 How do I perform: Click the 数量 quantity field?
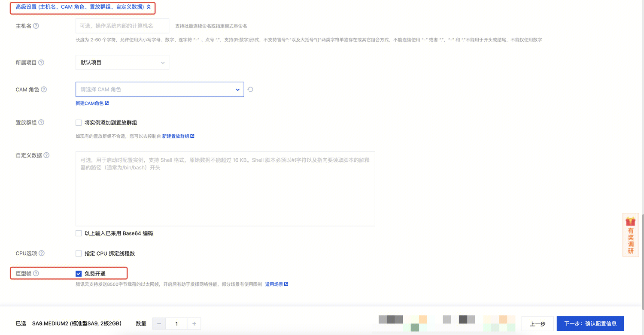pos(176,323)
